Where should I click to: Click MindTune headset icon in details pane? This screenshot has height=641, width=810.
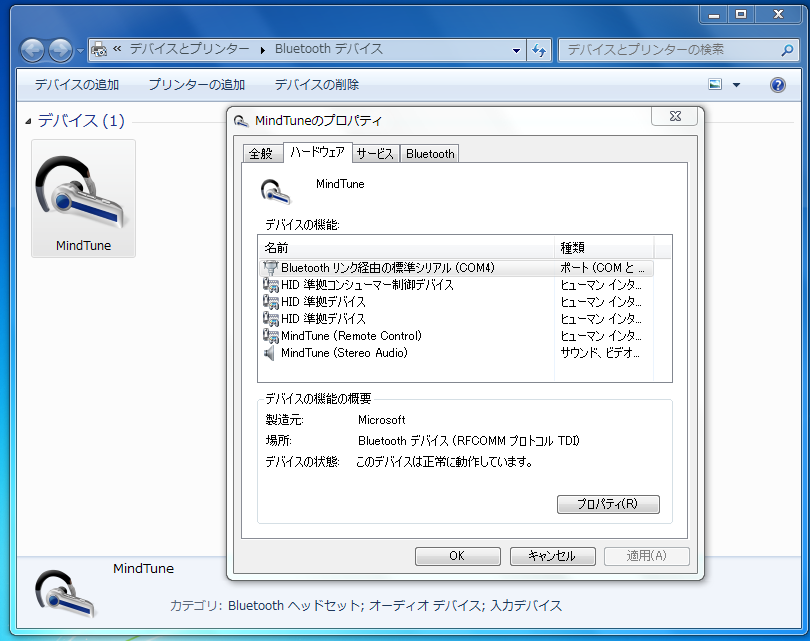66,593
